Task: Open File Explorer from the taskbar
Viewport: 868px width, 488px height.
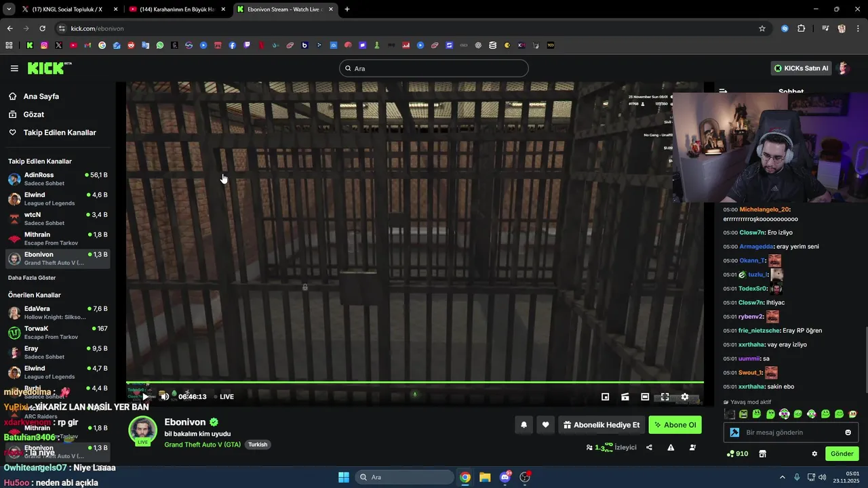Action: pyautogui.click(x=485, y=477)
